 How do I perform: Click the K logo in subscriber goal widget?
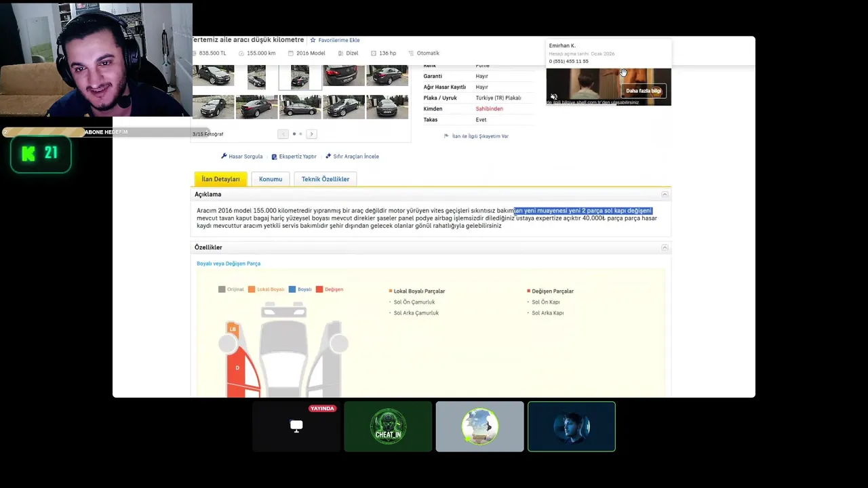(x=28, y=154)
